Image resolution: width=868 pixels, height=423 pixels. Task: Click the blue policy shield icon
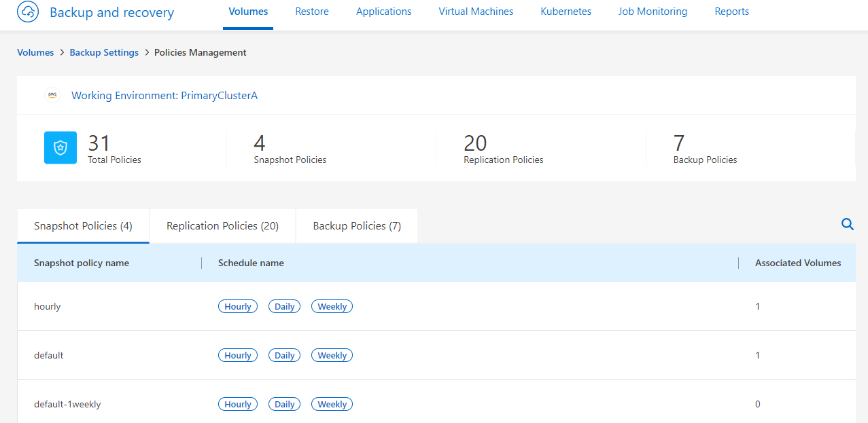(x=60, y=147)
